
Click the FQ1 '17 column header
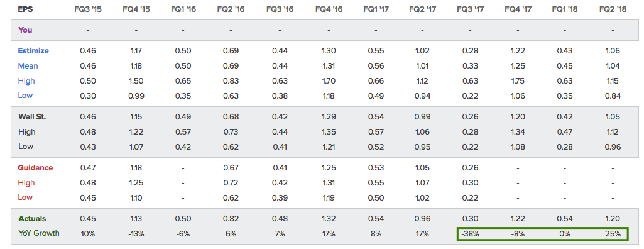[376, 9]
